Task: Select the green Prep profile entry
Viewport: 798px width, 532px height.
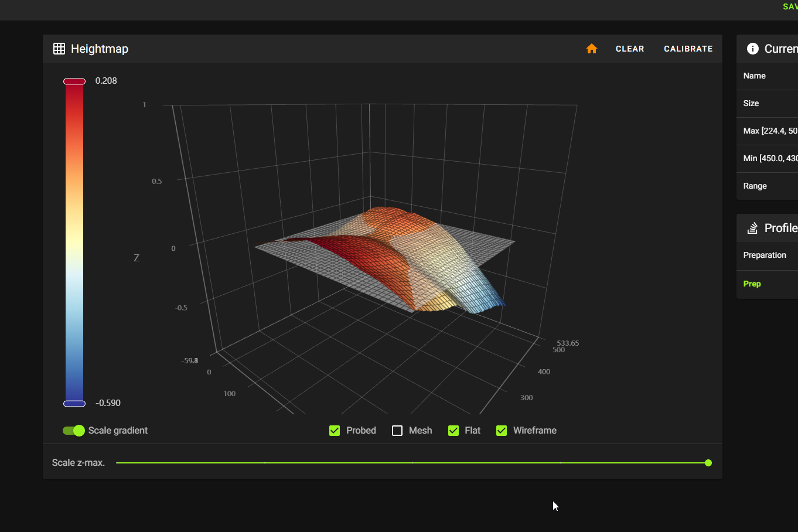Action: (752, 284)
